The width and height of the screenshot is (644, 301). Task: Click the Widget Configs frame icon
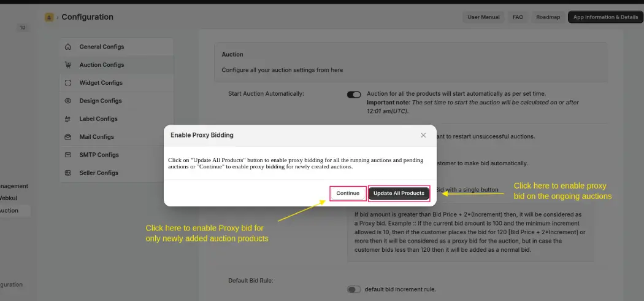coord(68,83)
